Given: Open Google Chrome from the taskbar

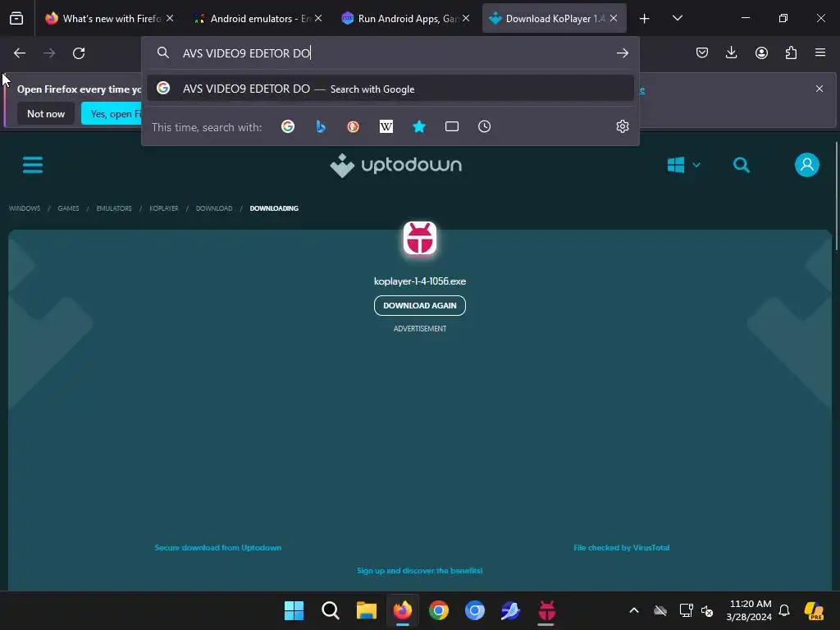Looking at the screenshot, I should (x=439, y=610).
